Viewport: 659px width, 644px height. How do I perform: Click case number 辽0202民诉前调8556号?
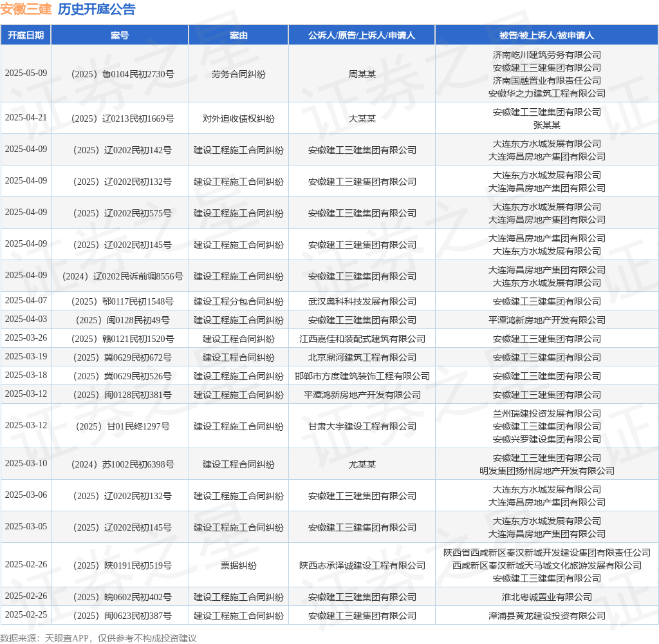[x=122, y=276]
